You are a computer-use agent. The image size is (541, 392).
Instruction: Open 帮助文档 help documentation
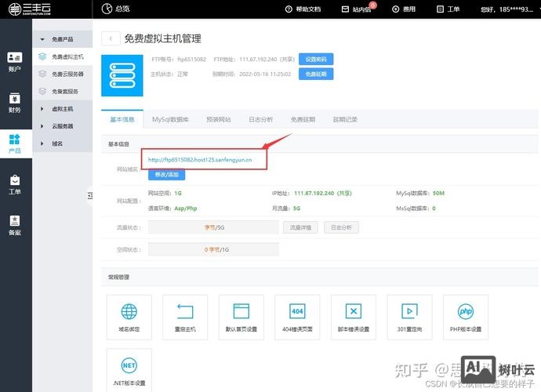tap(303, 9)
